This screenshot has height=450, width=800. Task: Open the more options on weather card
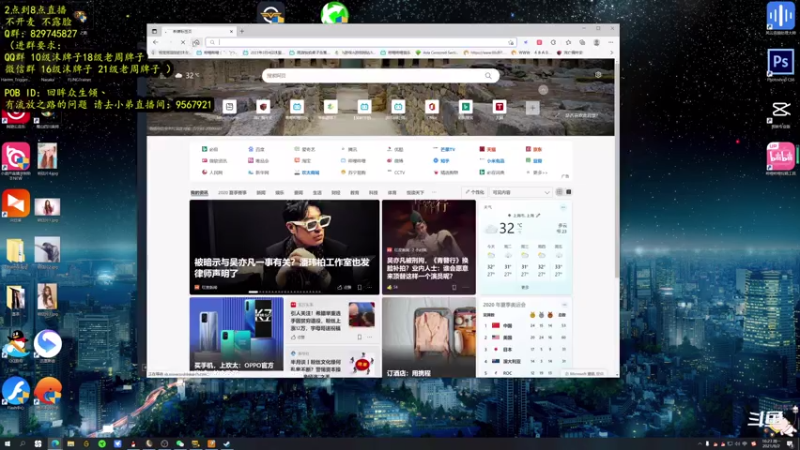(x=563, y=207)
